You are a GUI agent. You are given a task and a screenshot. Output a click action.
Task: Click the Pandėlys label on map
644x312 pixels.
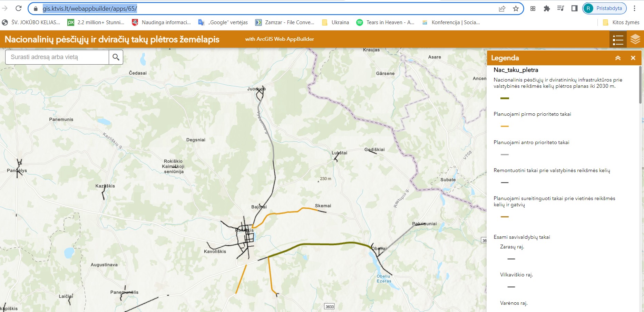tap(17, 170)
